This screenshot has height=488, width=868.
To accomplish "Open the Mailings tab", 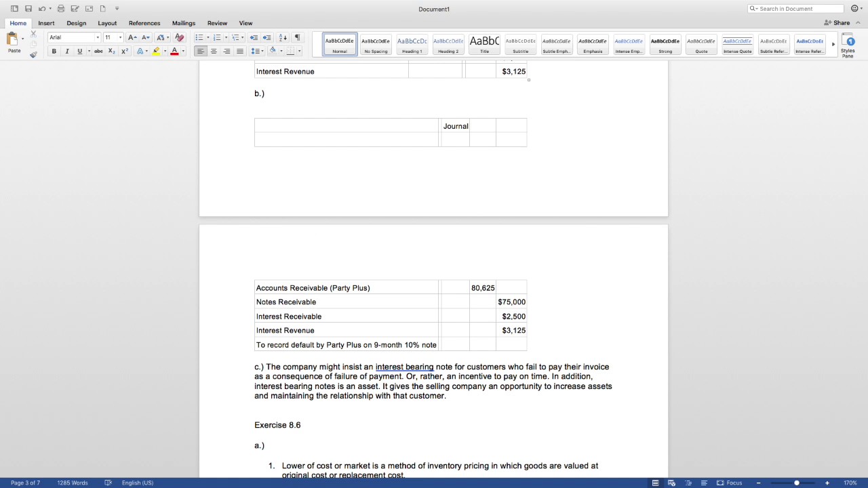I will 184,23.
